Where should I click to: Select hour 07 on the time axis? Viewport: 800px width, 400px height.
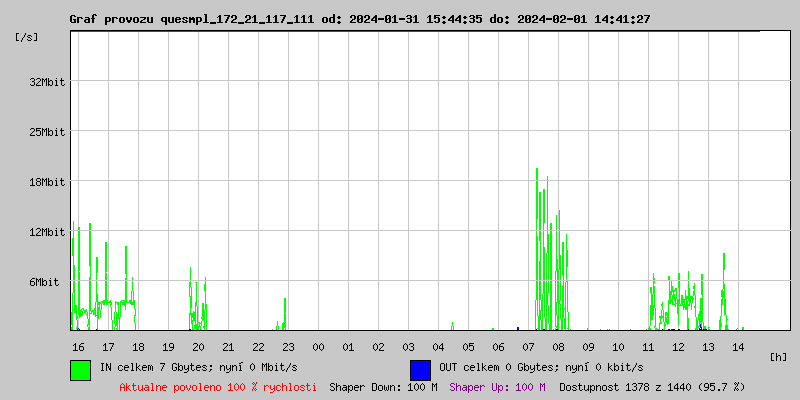[x=528, y=346]
